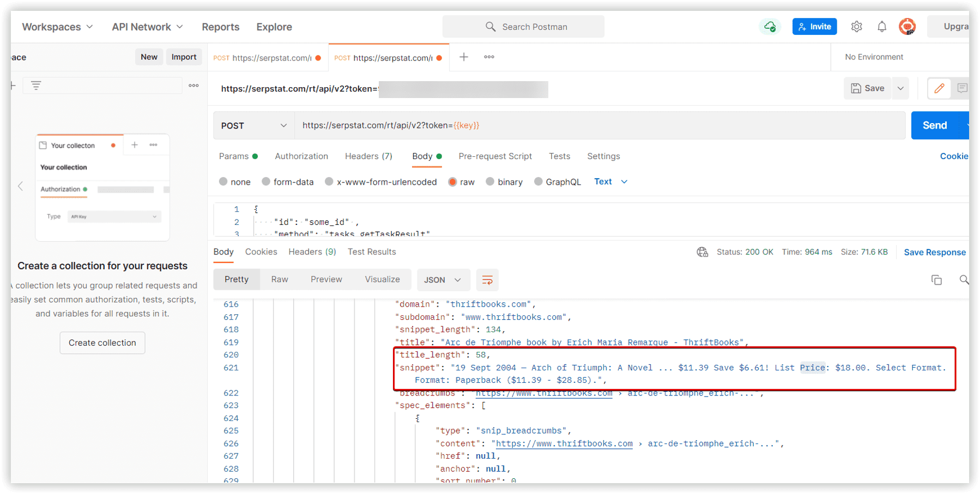Open the settings gear icon
This screenshot has height=494, width=980.
(856, 27)
